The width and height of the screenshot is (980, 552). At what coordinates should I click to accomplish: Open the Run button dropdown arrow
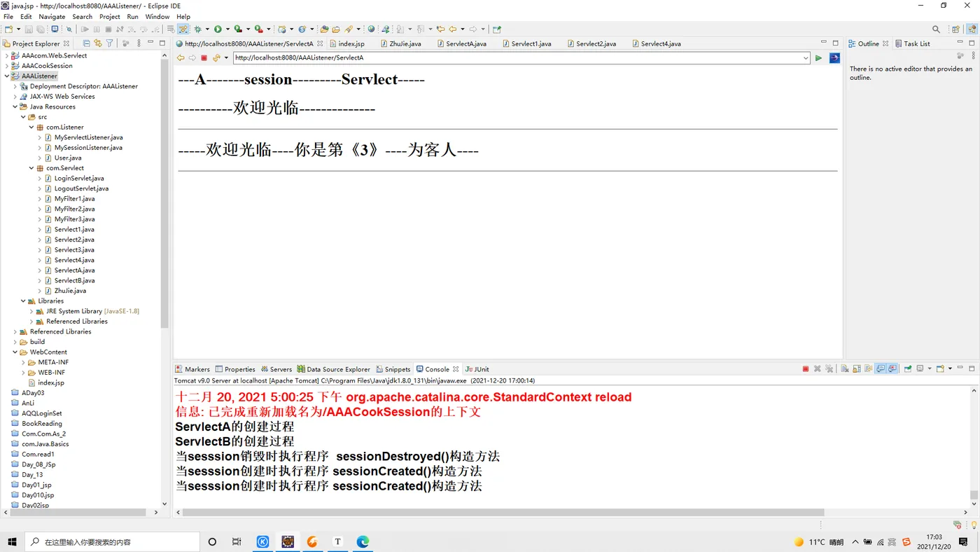pyautogui.click(x=227, y=29)
